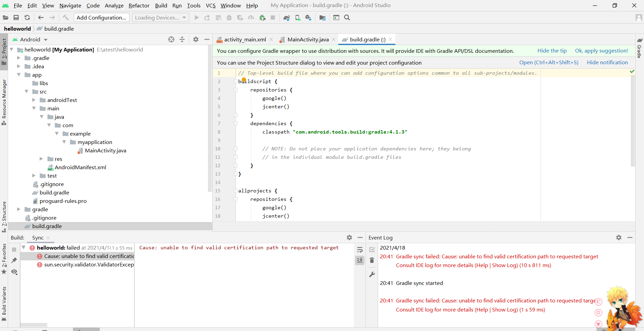The image size is (644, 331).
Task: Open the VCS menu
Action: [211, 5]
